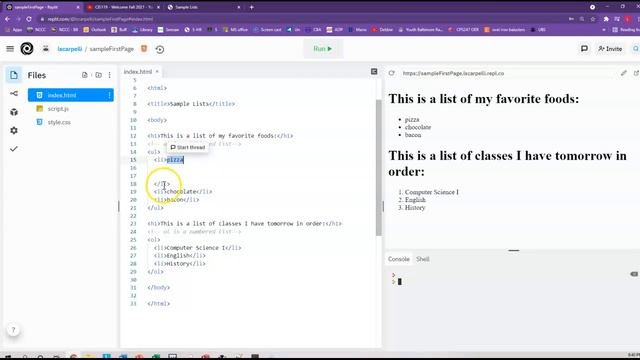
Task: Open the Packages cube sidebar icon
Action: point(14,112)
